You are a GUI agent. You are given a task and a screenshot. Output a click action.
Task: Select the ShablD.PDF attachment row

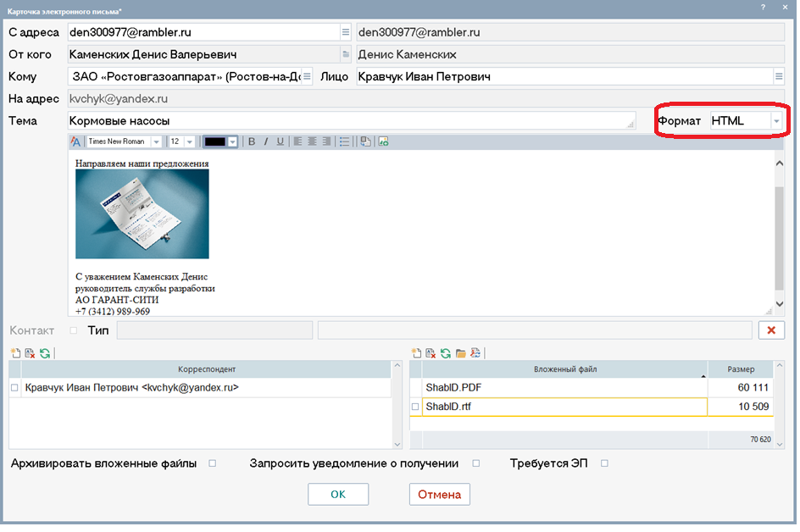[564, 388]
